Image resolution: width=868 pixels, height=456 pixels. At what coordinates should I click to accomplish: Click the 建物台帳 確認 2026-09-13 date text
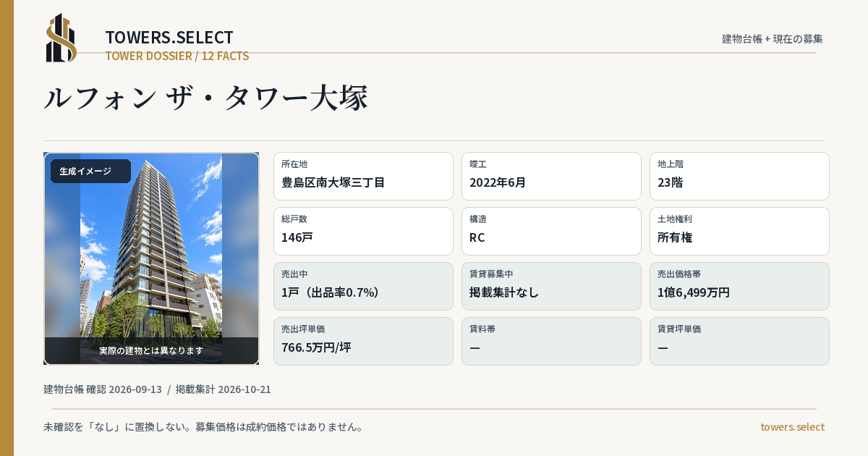pyautogui.click(x=103, y=389)
